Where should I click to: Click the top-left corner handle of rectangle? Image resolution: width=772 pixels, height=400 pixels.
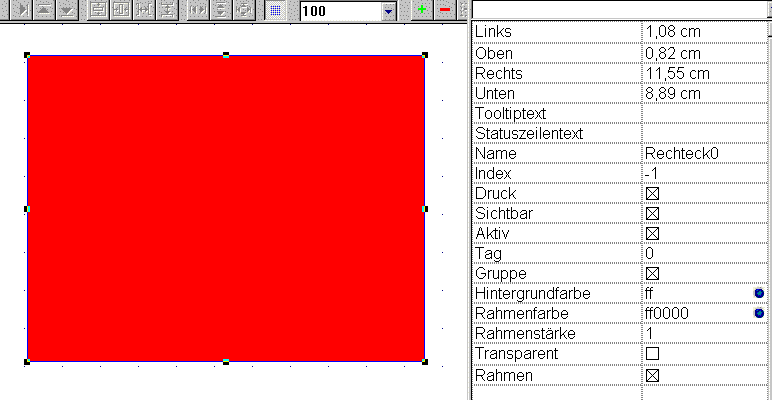(x=27, y=55)
